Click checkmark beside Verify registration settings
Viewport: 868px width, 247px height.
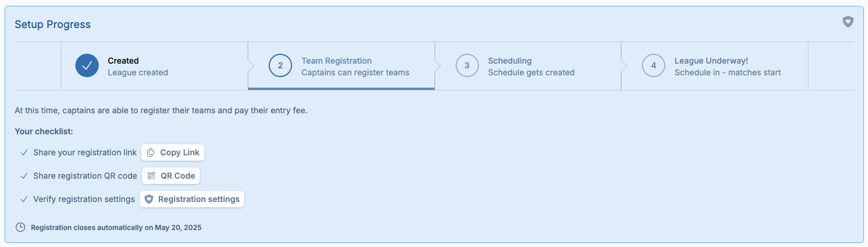point(24,199)
